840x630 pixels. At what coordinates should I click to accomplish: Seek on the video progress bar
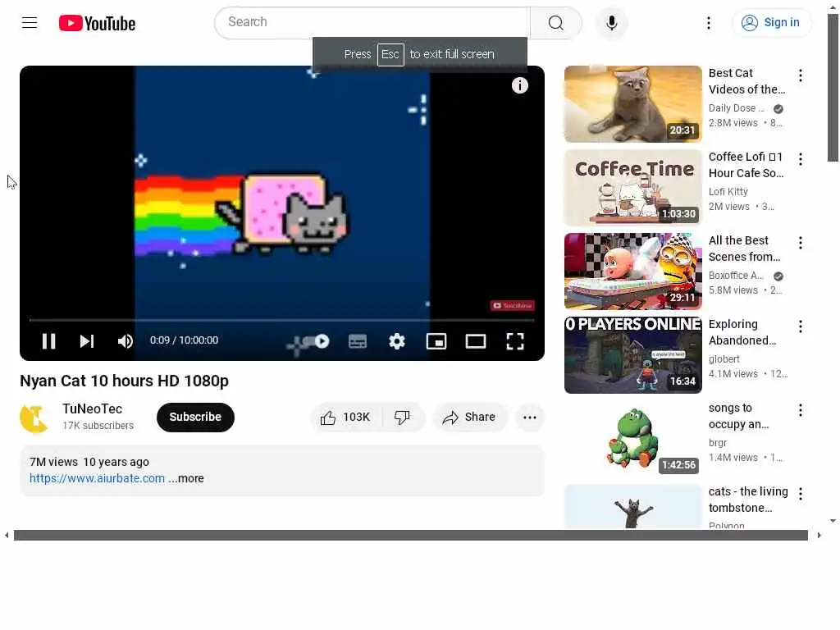(x=282, y=320)
